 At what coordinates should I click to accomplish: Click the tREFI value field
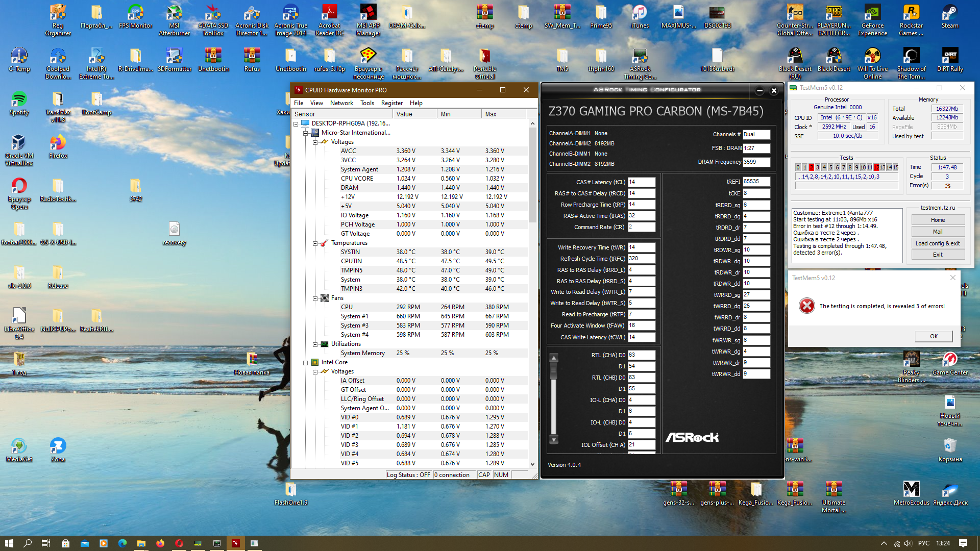coord(755,182)
